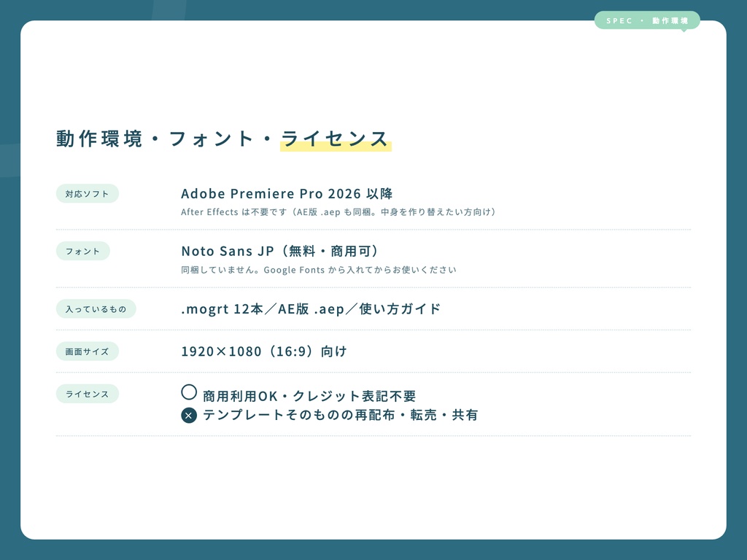Screen dimensions: 747x560
Task: Click the note After Effects は不要です
Action: 338,212
